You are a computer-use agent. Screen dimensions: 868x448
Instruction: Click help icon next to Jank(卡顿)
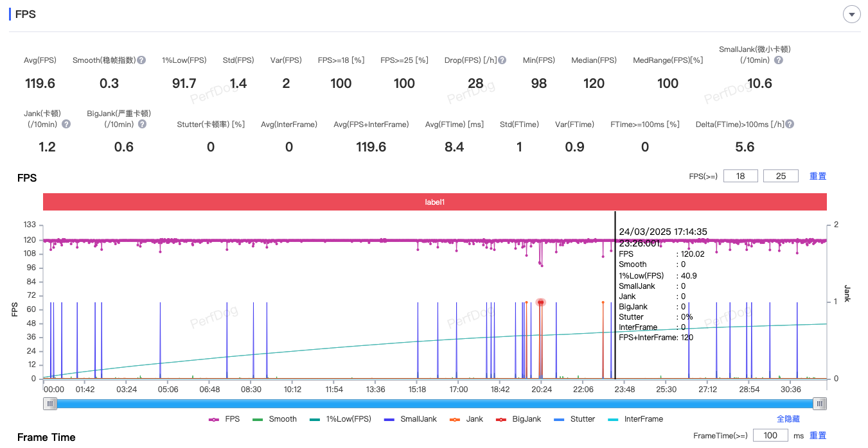click(66, 125)
